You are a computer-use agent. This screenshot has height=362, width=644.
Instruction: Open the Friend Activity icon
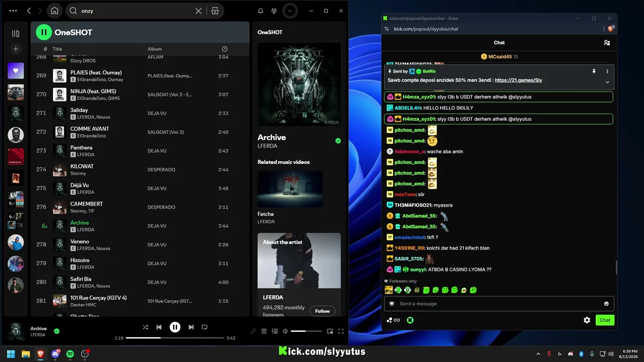click(x=274, y=11)
